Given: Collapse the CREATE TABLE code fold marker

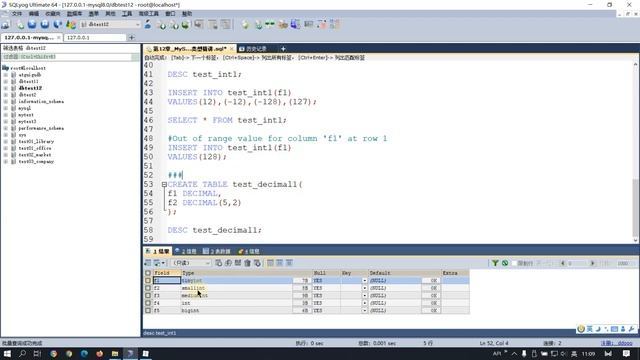Looking at the screenshot, I should click(x=164, y=184).
